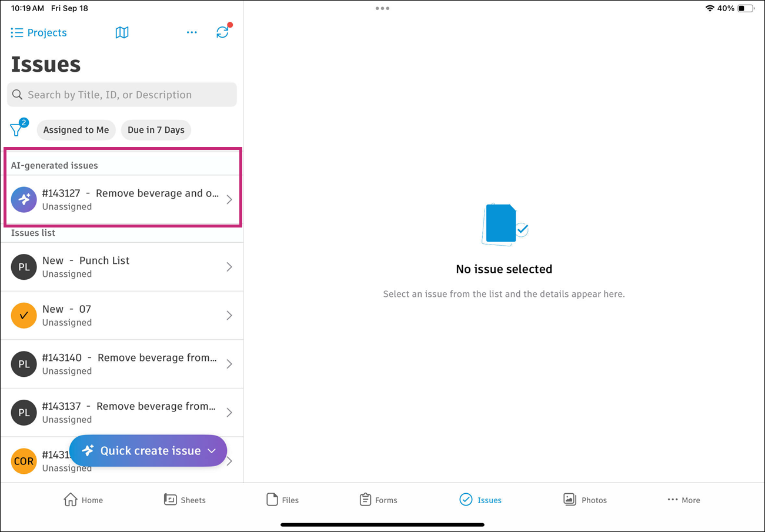Expand chevron on New - 07
765x532 pixels.
pyautogui.click(x=229, y=316)
